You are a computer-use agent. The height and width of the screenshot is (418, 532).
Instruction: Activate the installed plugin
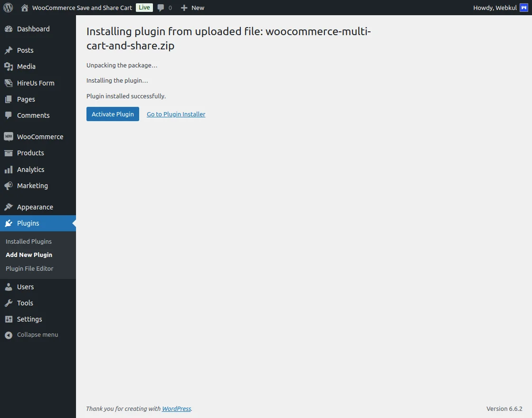pyautogui.click(x=113, y=114)
